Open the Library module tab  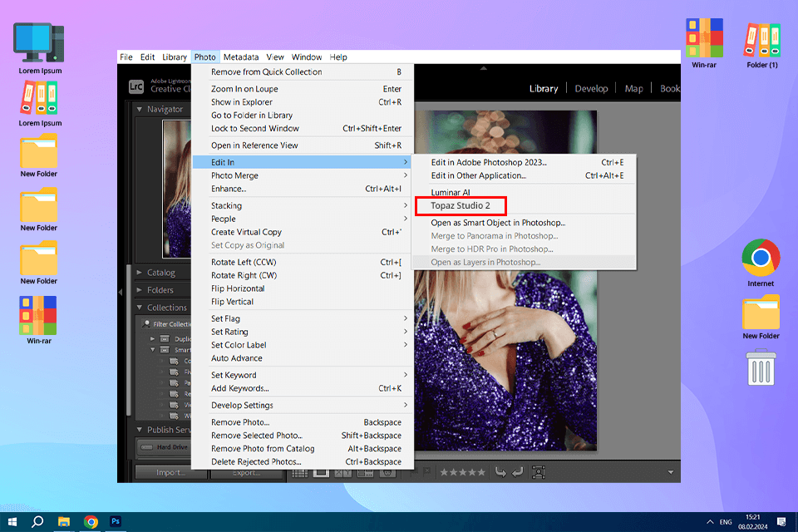pyautogui.click(x=544, y=89)
